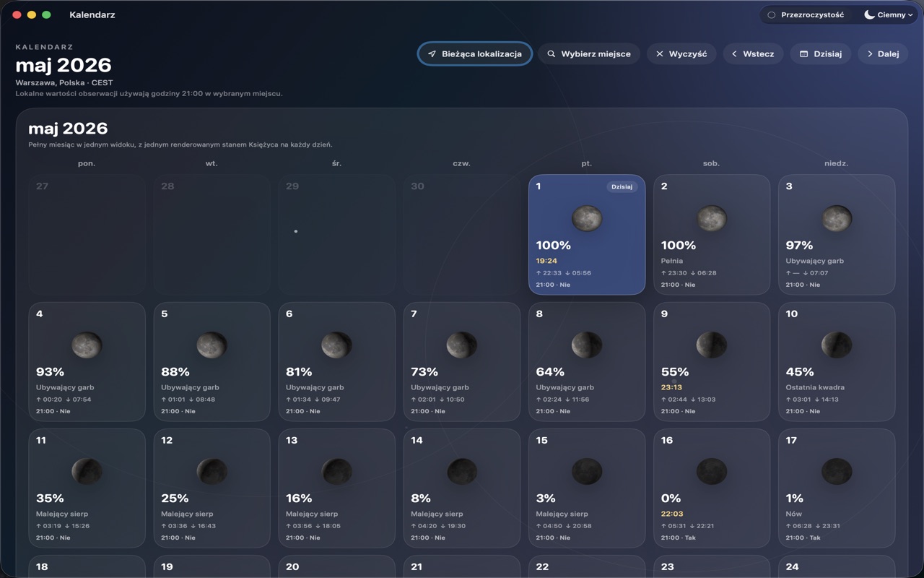Click the moon icon for May 4
924x578 pixels.
87,345
